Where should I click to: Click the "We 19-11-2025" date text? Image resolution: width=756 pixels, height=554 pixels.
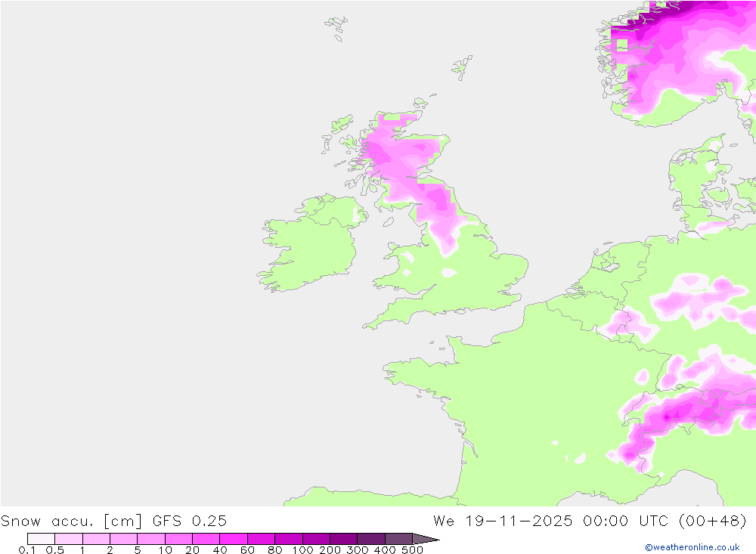(503, 522)
